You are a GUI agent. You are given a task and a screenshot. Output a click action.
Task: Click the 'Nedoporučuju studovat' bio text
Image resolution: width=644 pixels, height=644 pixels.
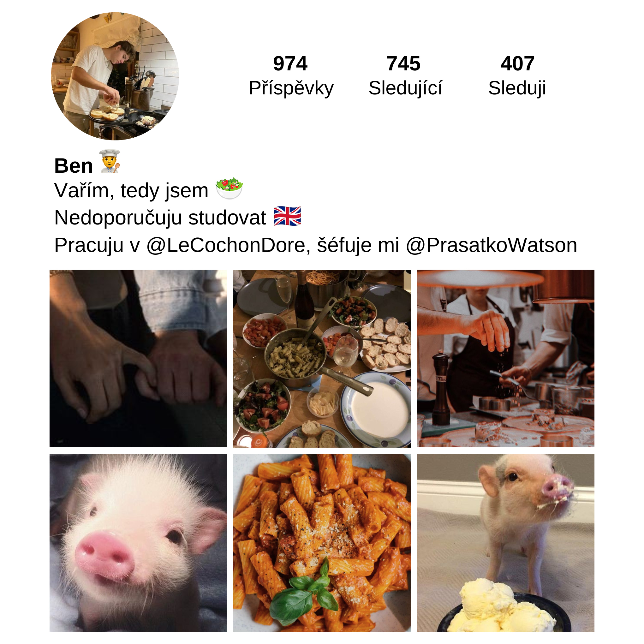click(x=160, y=218)
